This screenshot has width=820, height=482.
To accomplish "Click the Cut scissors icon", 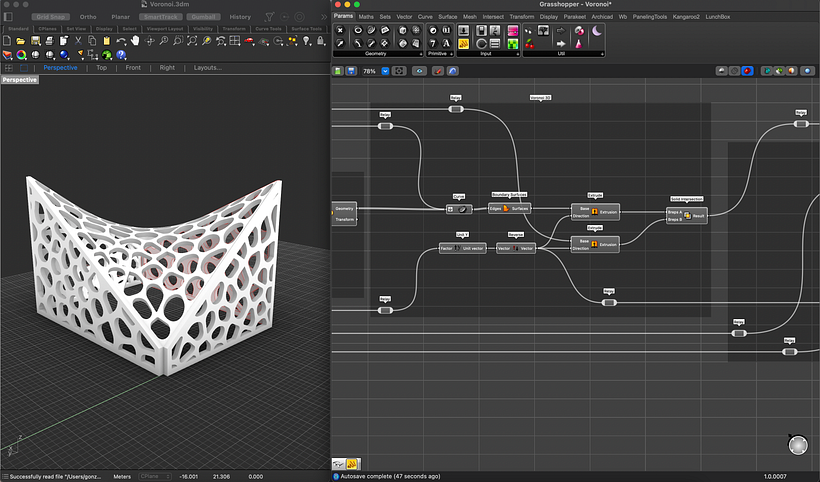I will pyautogui.click(x=78, y=41).
